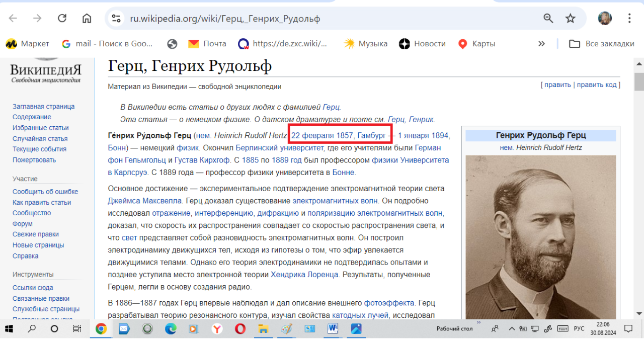Open the zoom magnifier icon in address bar

(548, 19)
